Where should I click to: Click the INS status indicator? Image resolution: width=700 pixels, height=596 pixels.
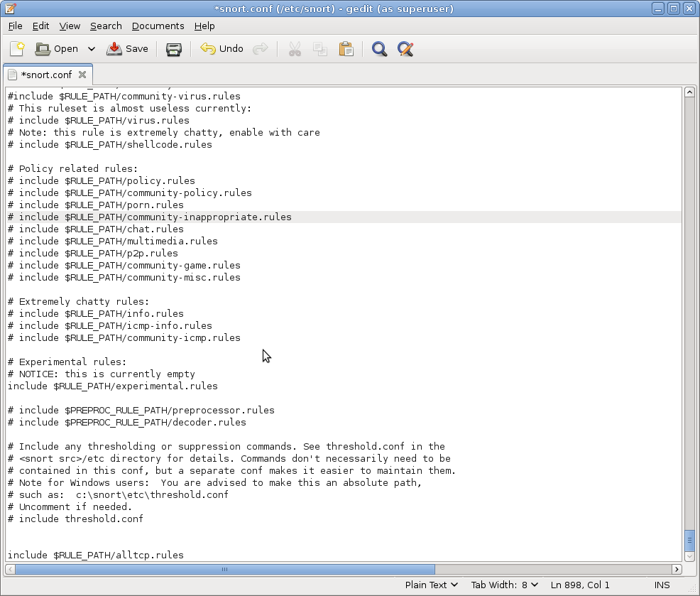point(662,585)
